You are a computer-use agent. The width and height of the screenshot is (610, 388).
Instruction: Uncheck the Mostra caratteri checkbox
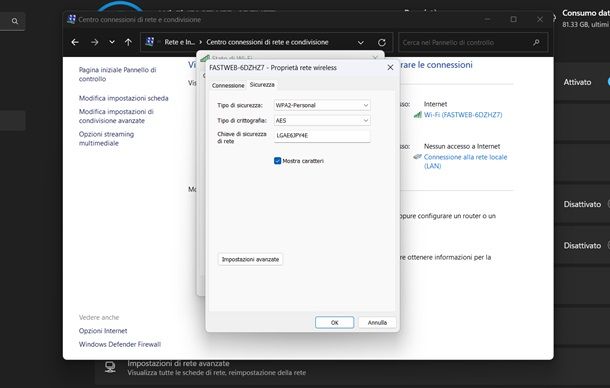tap(277, 161)
